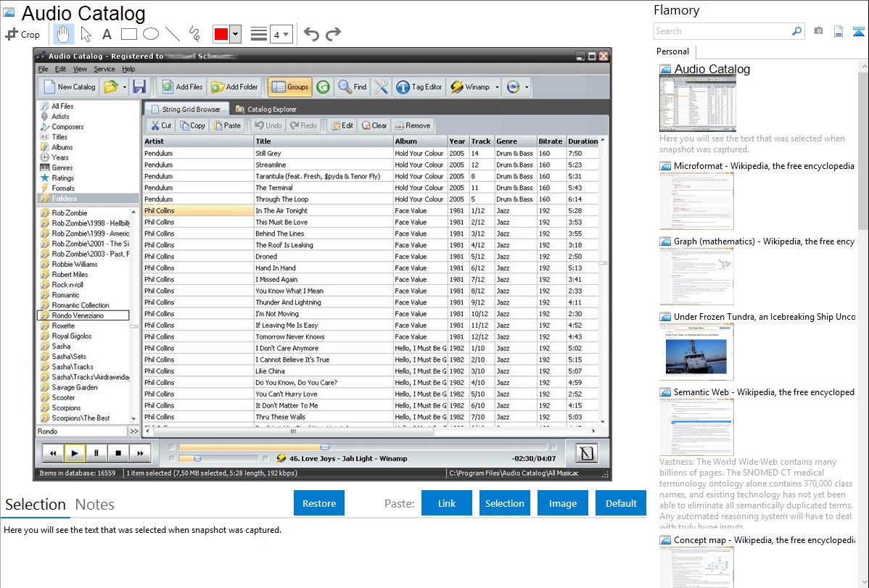This screenshot has height=588, width=869.
Task: Switch to the Notes tab
Action: (x=95, y=505)
